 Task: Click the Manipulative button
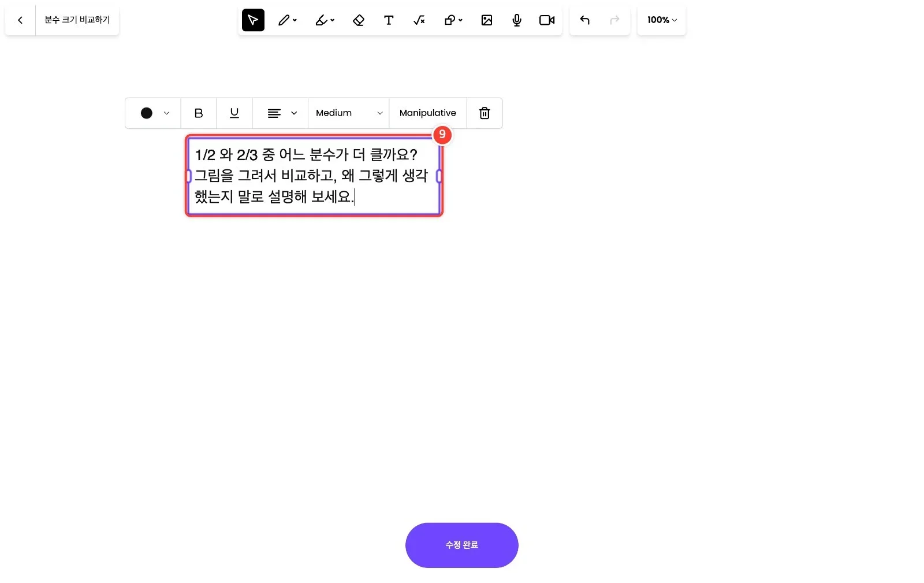[x=428, y=113]
